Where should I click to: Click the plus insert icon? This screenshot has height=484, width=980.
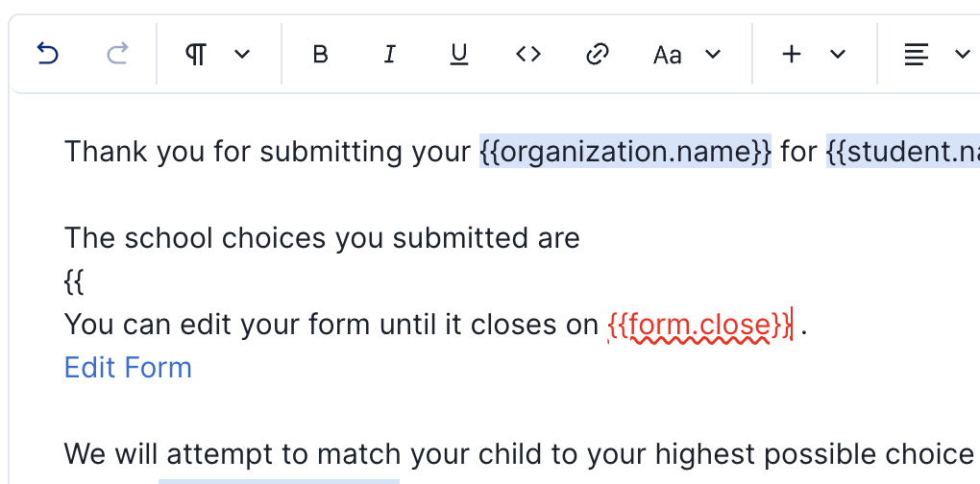point(792,55)
